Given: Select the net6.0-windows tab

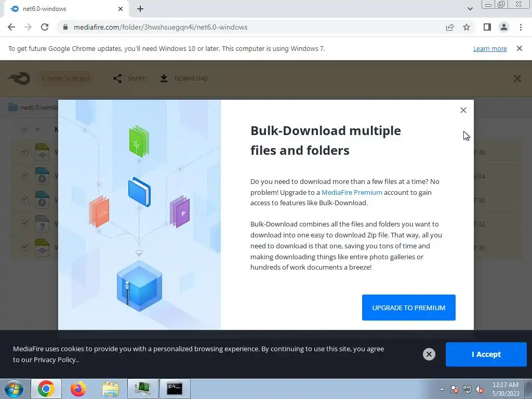Looking at the screenshot, I should tap(66, 9).
